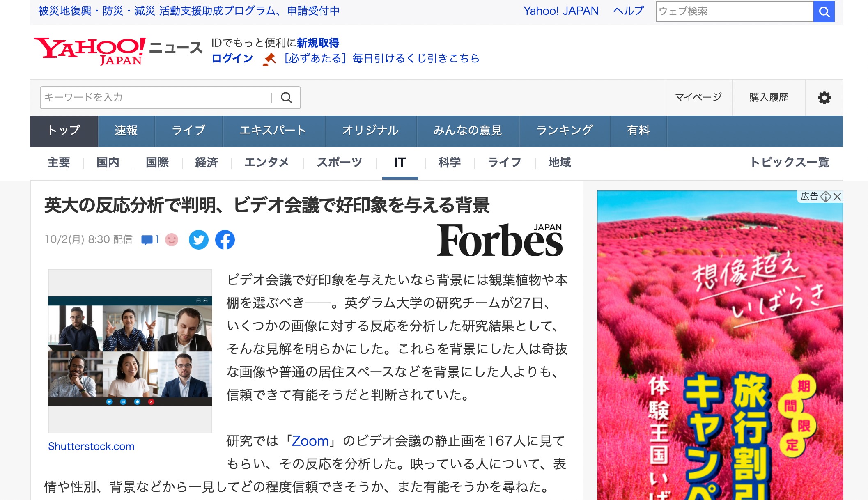Choose the 科学 category tab

[x=449, y=163]
